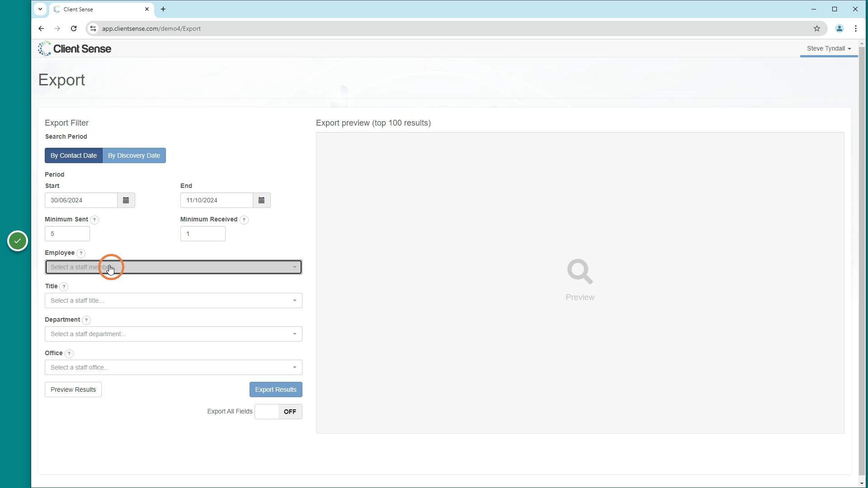Viewport: 868px width, 488px height.
Task: Open the End date calendar picker
Action: tap(262, 200)
